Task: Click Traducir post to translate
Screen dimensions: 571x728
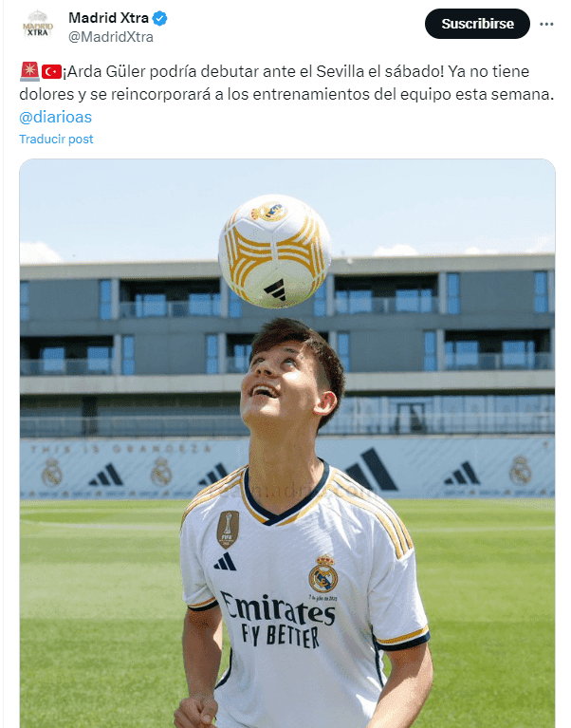Action: click(x=56, y=139)
